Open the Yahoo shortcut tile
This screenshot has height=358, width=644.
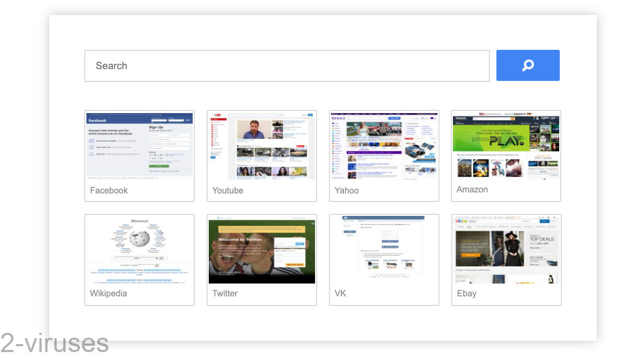(384, 145)
